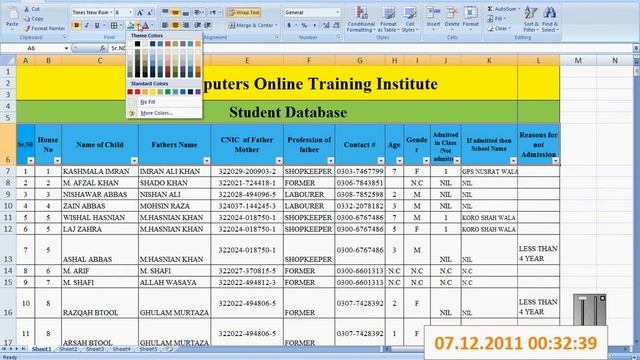Open the General number format dropdown

point(338,13)
